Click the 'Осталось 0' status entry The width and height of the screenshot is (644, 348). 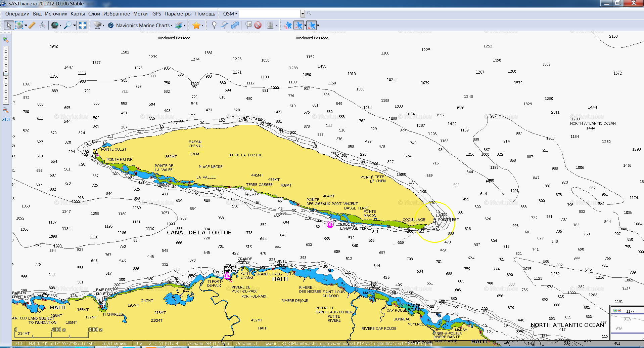point(247,343)
